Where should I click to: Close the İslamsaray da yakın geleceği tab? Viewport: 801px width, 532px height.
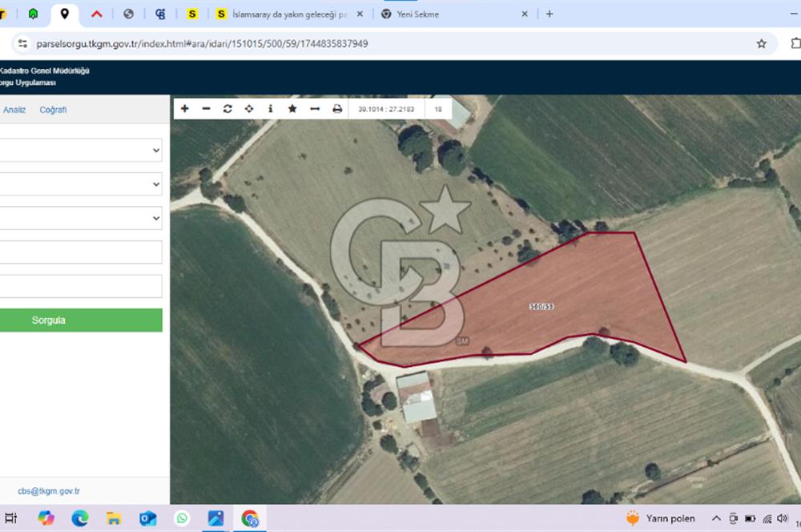click(360, 14)
